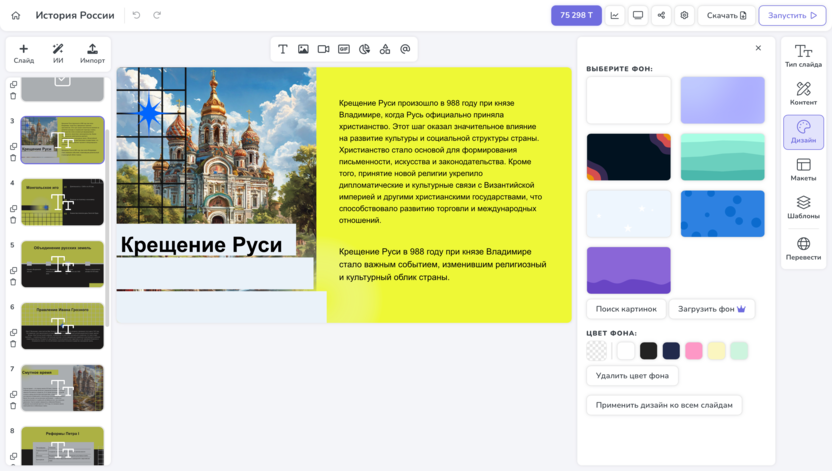Insert a video element
Viewport: 832px width, 471px height.
[x=323, y=49]
